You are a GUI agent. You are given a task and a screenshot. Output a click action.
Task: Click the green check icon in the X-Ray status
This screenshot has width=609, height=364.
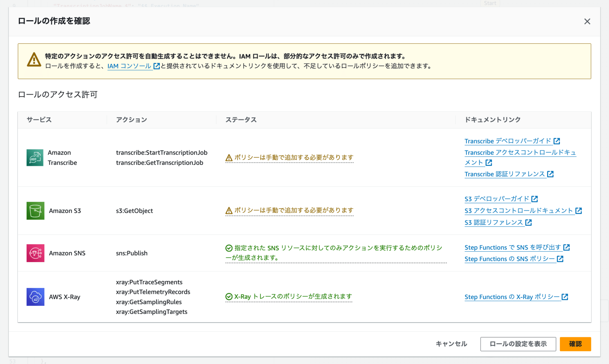[x=229, y=296]
